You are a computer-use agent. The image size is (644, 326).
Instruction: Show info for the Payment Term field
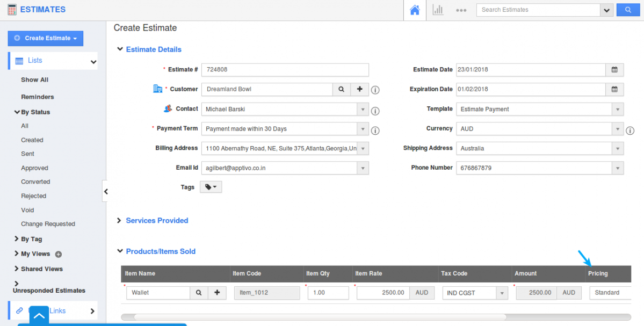[x=375, y=131]
